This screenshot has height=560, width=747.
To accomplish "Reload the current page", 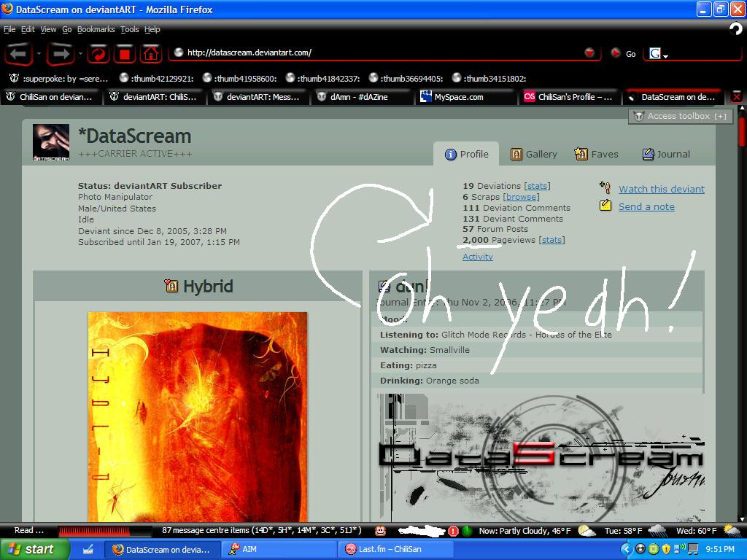I will click(98, 54).
